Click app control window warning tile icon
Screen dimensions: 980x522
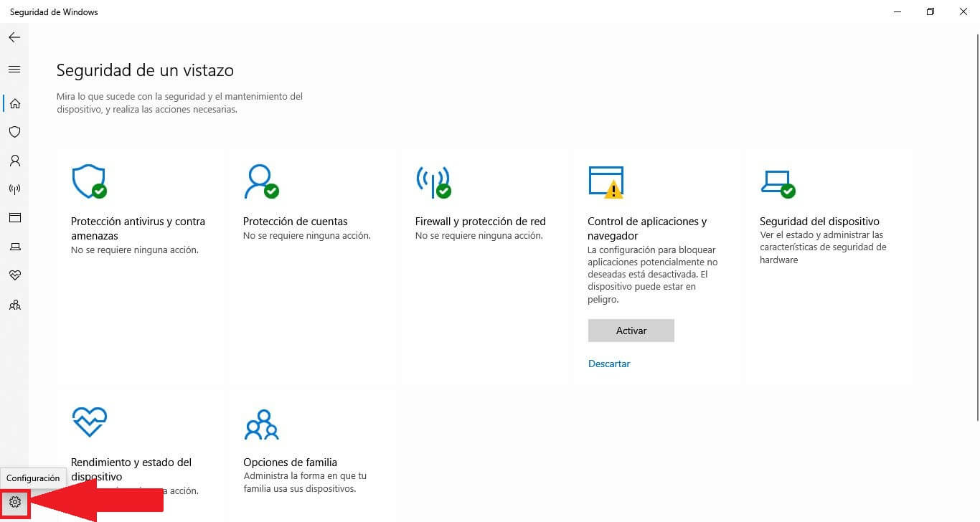click(x=606, y=182)
